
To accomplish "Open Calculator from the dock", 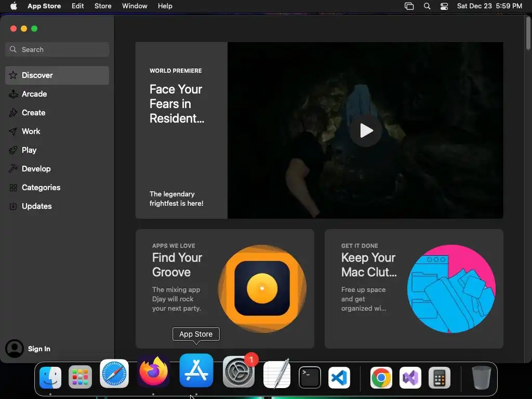I will tap(440, 378).
